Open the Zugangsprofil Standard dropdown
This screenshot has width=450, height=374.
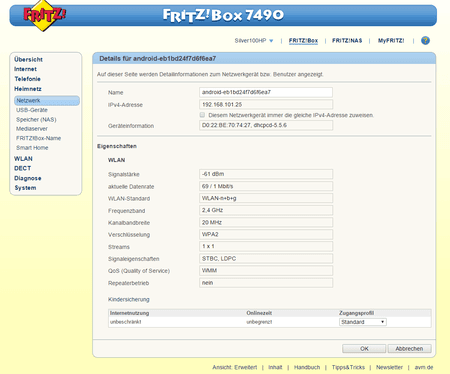coord(363,322)
